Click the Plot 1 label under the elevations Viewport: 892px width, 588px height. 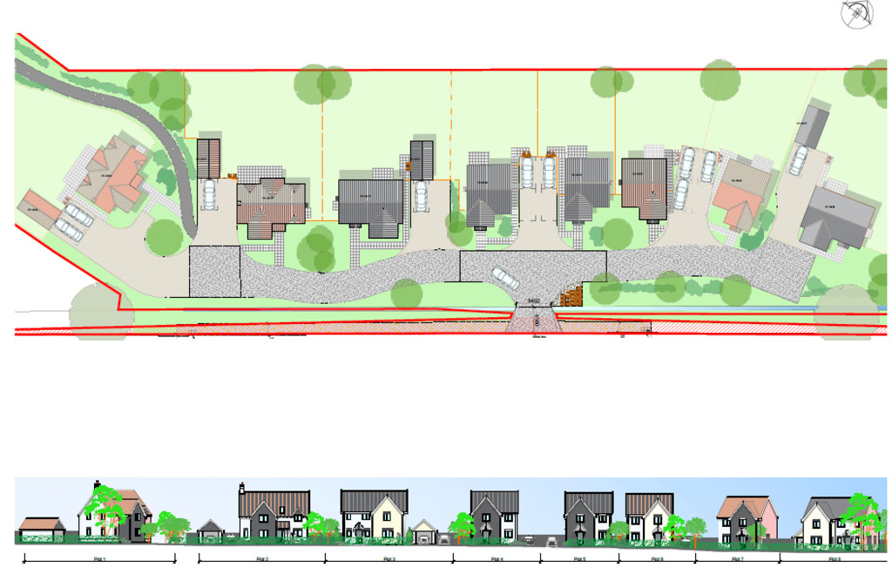98,558
